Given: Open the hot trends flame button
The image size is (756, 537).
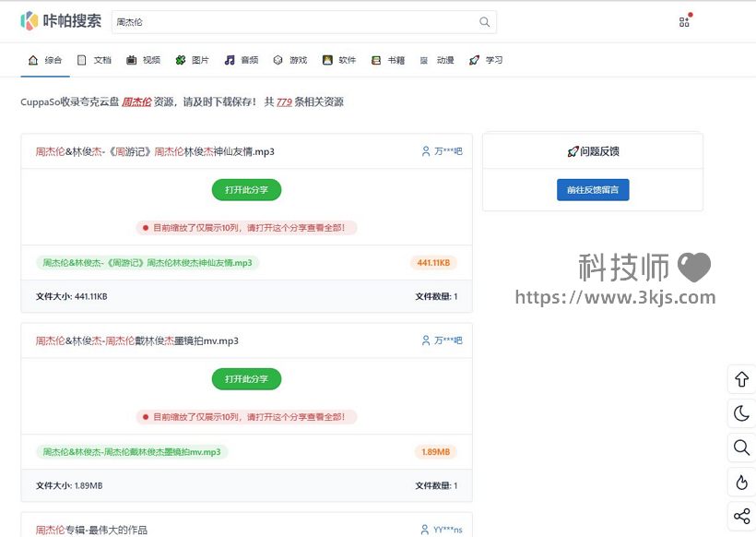Looking at the screenshot, I should click(741, 482).
